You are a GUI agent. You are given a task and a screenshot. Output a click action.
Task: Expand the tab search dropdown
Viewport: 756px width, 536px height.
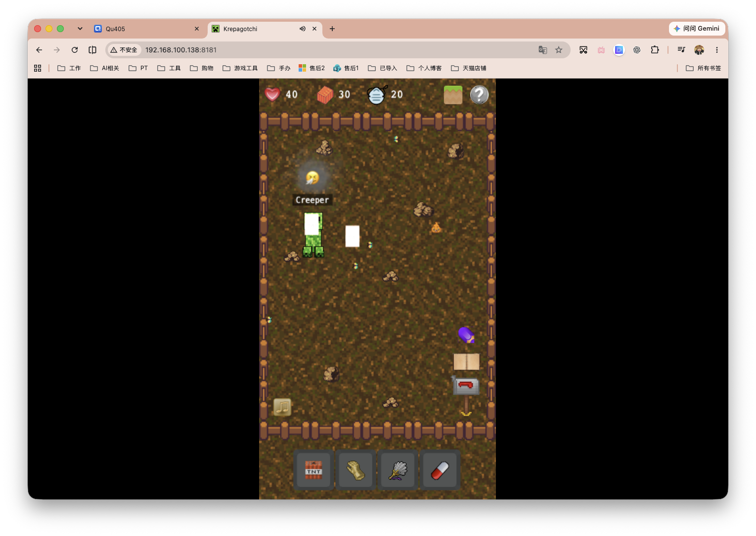(80, 29)
